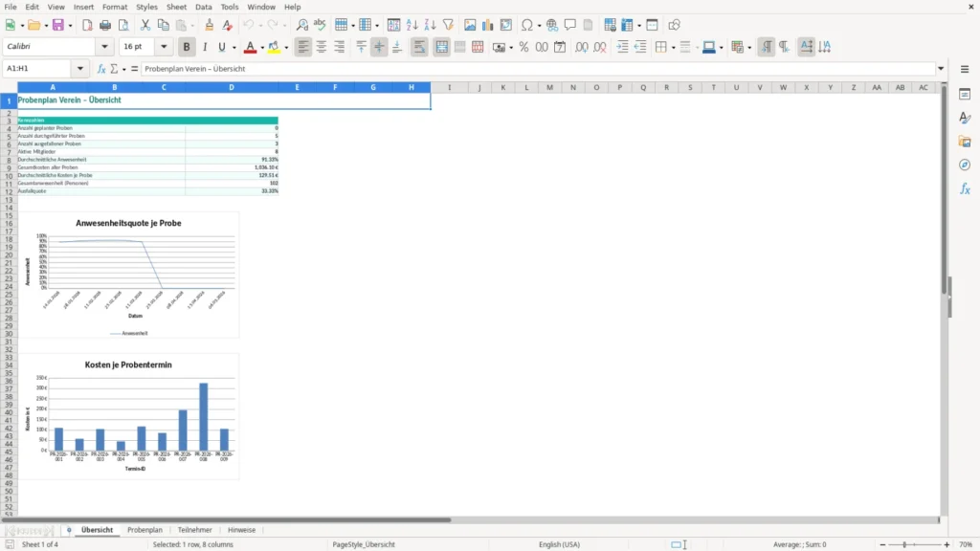Click sidebar settings hamburger button
980x551 pixels.
965,69
